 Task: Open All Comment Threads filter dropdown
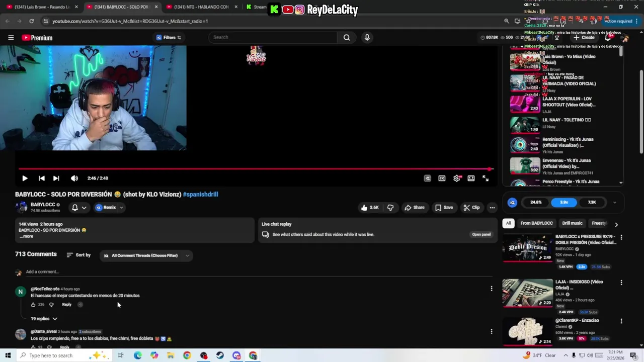[x=145, y=255]
